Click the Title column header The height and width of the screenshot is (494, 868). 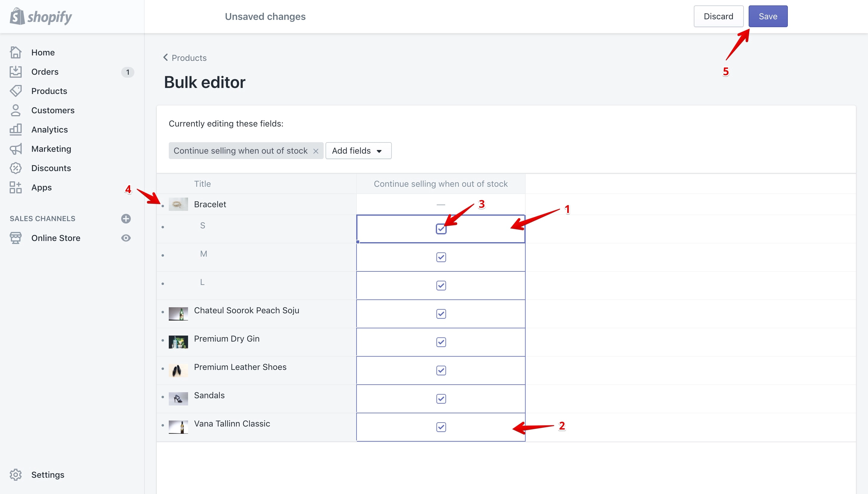pyautogui.click(x=202, y=184)
